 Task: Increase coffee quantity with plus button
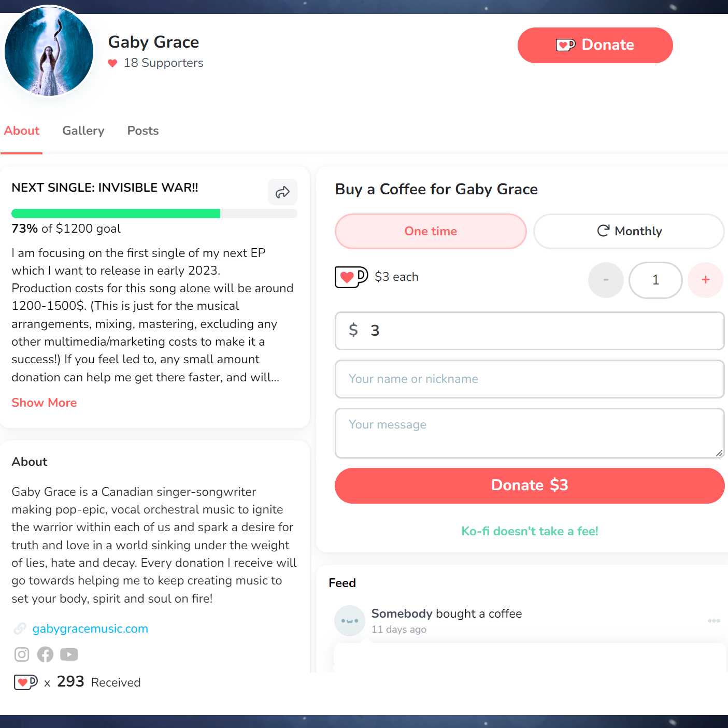pyautogui.click(x=705, y=280)
